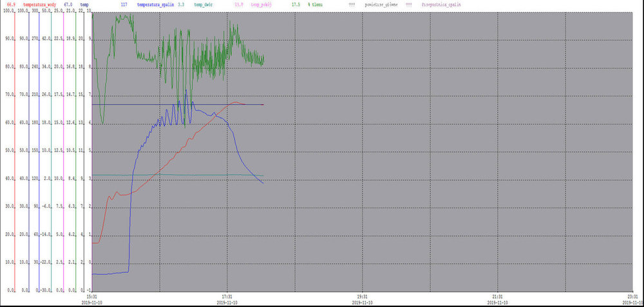Select the 21:31 time axis marker
The image size is (644, 307).
point(497,297)
